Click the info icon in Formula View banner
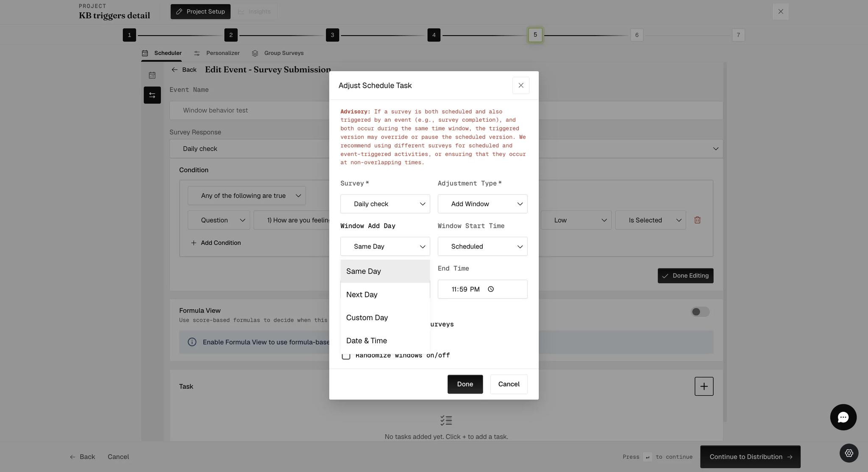This screenshot has height=472, width=868. (x=192, y=342)
